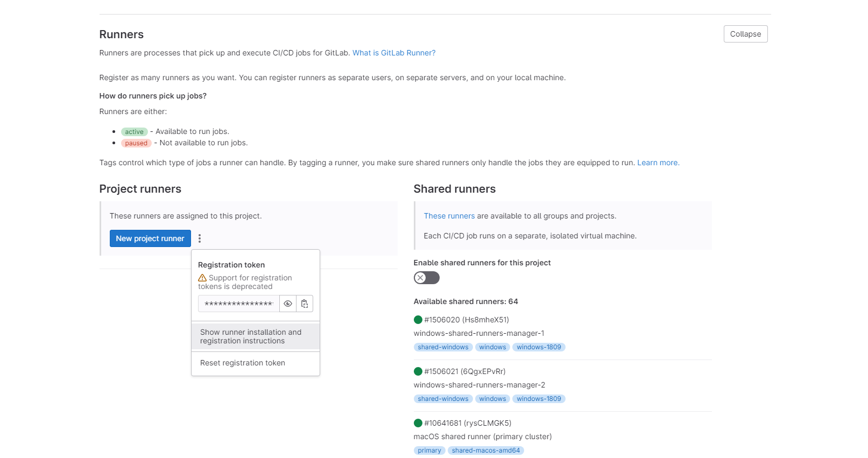Click the shared-macos-amd64 tag
Viewport: 868px width, 458px height.
[486, 450]
